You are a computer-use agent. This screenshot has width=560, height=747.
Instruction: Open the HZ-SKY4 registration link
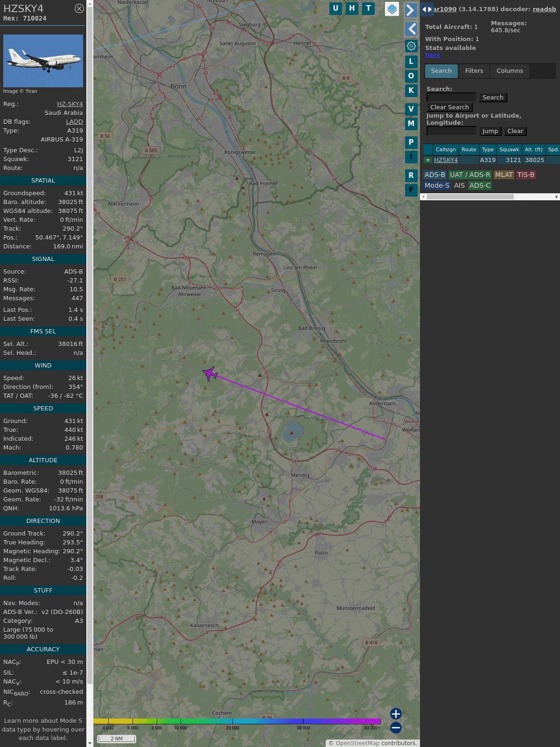70,104
